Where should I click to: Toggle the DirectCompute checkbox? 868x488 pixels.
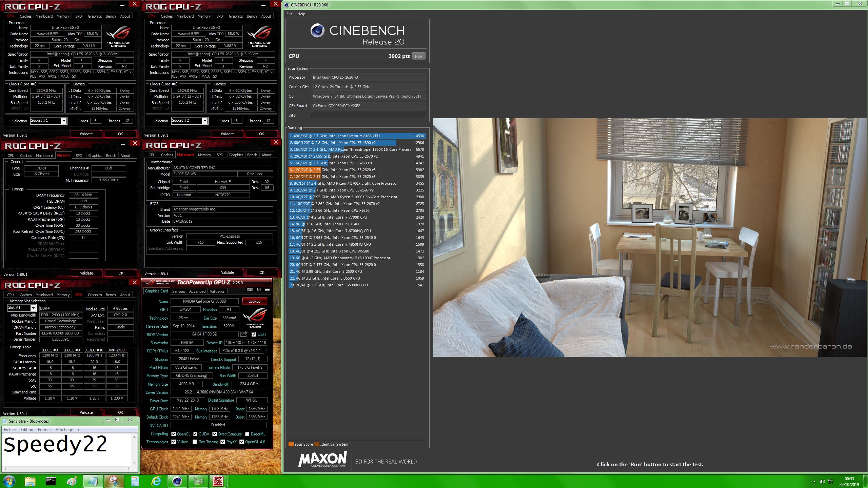coord(215,434)
